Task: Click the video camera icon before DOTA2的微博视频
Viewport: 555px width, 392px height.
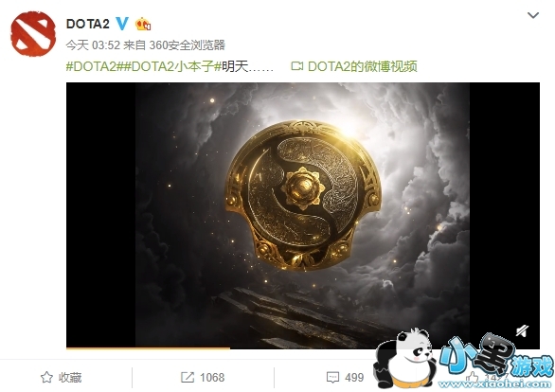Action: pyautogui.click(x=297, y=66)
